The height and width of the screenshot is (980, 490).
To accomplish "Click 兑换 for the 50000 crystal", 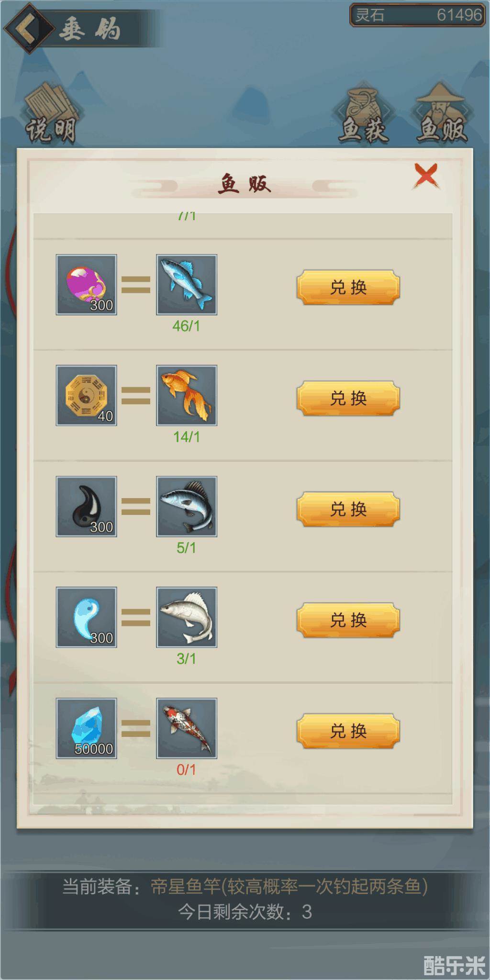I will [348, 731].
